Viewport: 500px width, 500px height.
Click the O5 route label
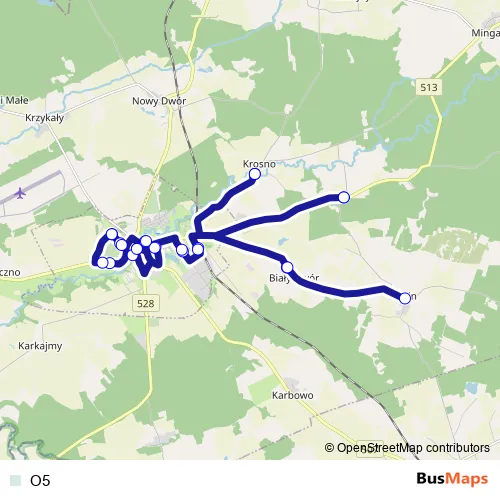tap(40, 481)
